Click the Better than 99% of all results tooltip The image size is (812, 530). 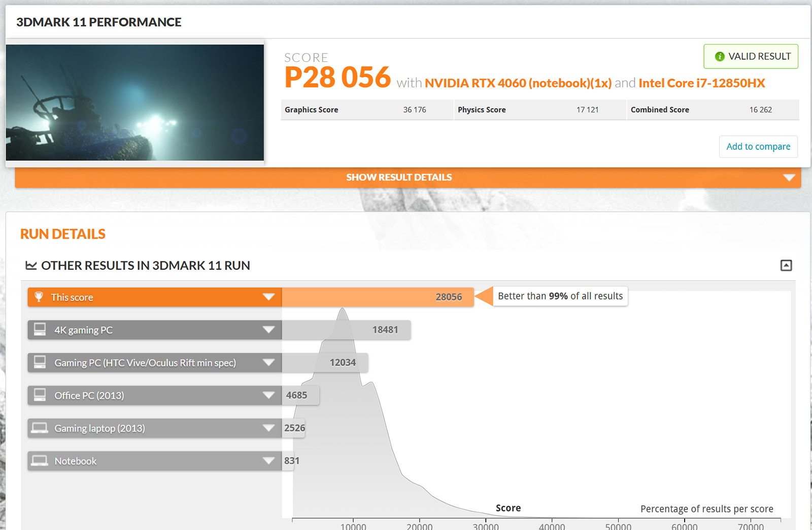point(560,296)
